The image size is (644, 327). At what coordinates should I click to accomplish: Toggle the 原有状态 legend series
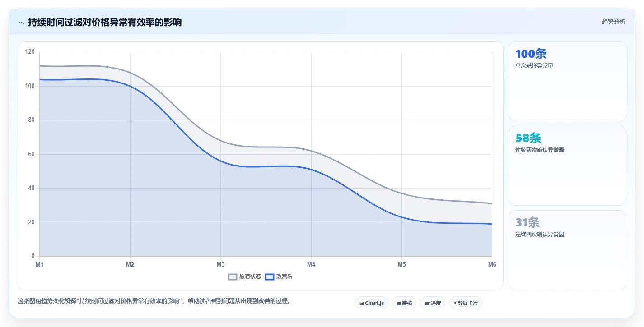[244, 276]
